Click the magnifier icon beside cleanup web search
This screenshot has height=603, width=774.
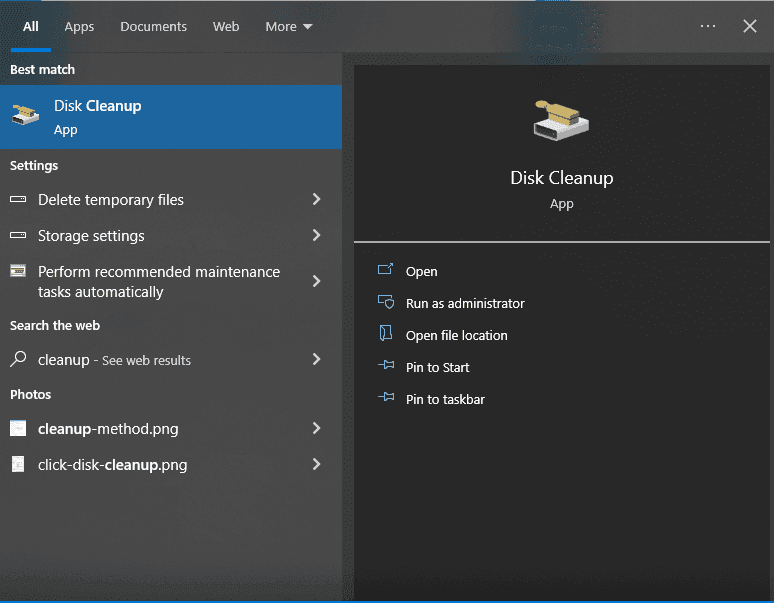coord(18,359)
